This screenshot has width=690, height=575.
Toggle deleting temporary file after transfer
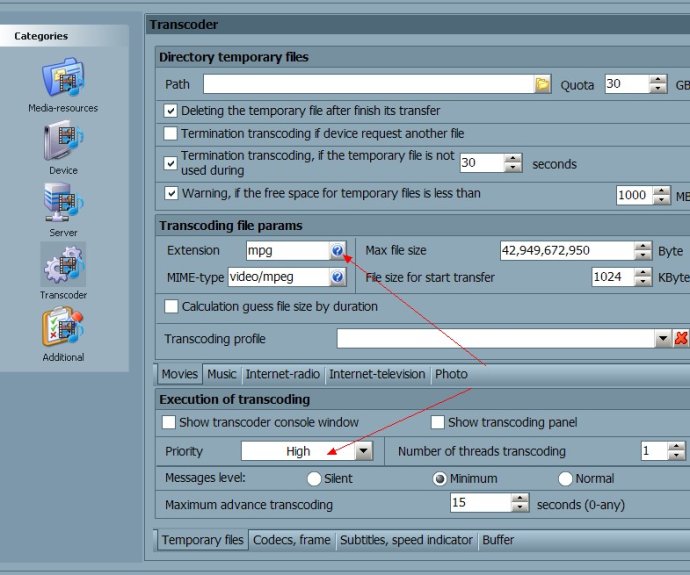(x=170, y=110)
